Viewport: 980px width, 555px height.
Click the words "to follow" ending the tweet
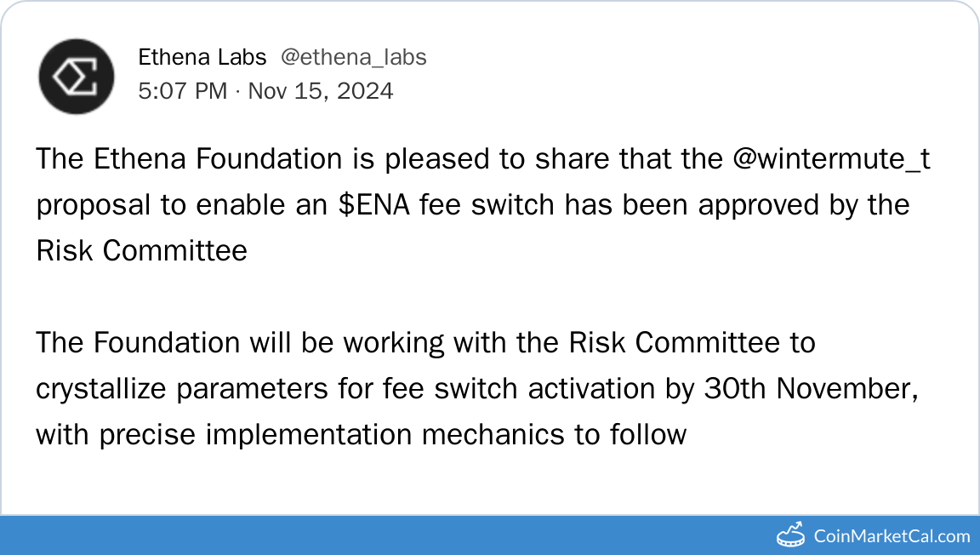[630, 435]
